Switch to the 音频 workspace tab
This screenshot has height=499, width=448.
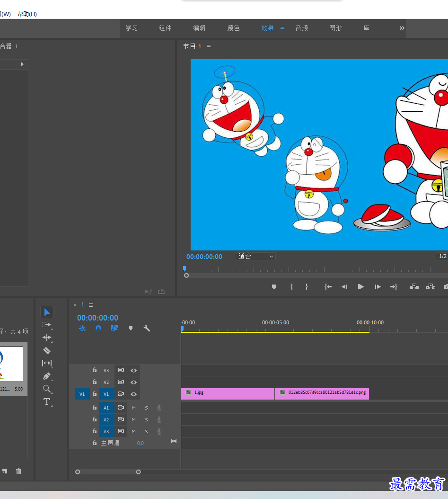pos(301,28)
